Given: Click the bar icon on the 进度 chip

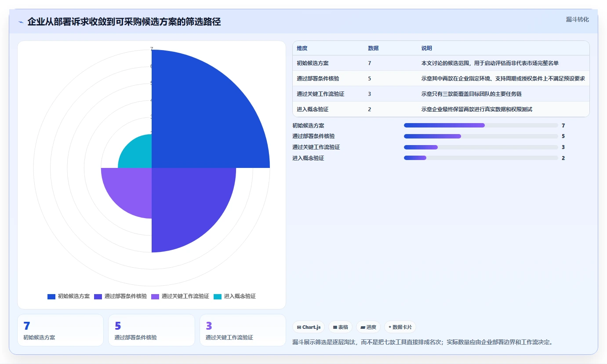Looking at the screenshot, I should pos(363,327).
